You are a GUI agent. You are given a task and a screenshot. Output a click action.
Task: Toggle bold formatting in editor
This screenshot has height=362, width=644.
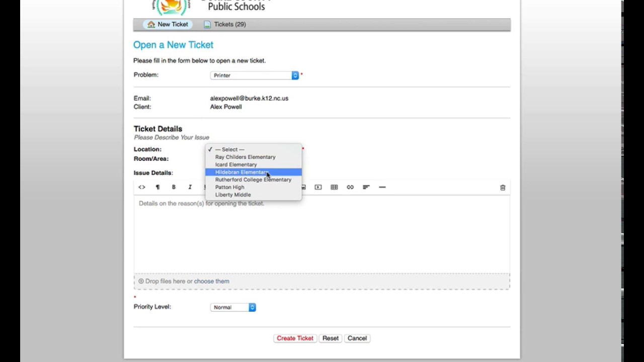coord(174,187)
